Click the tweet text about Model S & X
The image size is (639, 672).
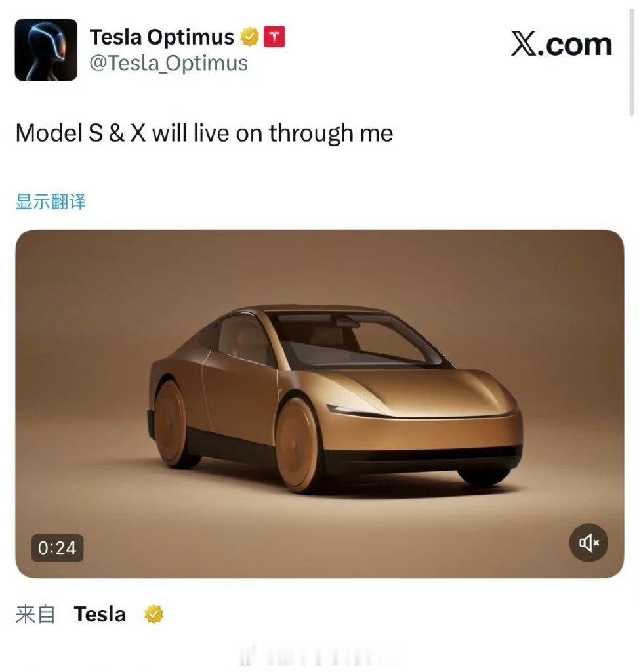pos(204,133)
